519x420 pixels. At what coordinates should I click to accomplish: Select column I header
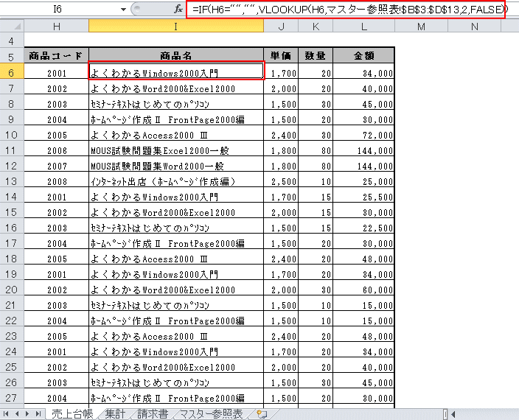coord(175,27)
